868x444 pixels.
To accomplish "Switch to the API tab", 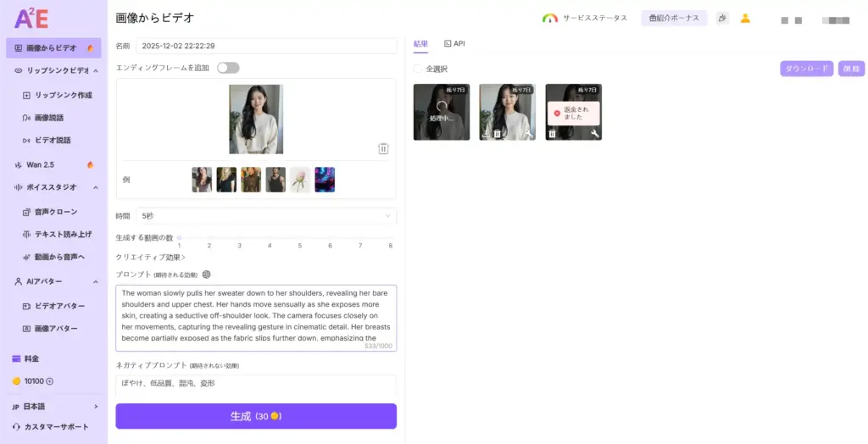I will [454, 43].
